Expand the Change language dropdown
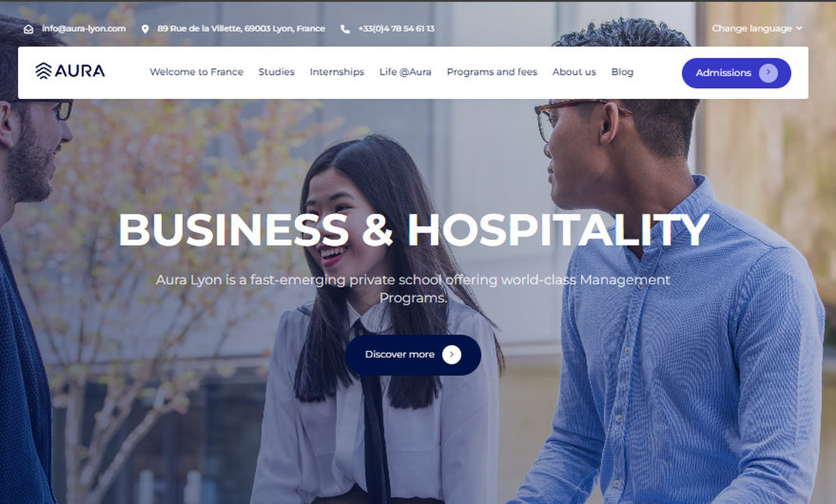 point(757,28)
